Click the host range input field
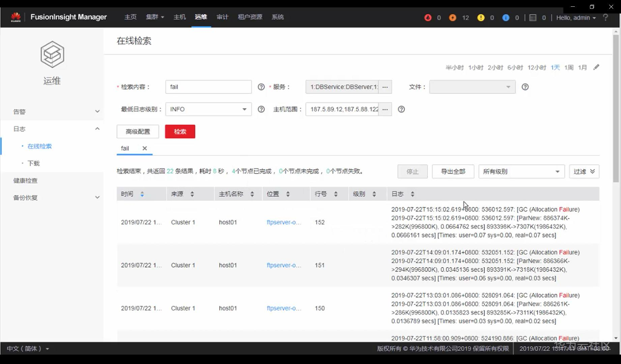Image resolution: width=621 pixels, height=364 pixels. 342,109
